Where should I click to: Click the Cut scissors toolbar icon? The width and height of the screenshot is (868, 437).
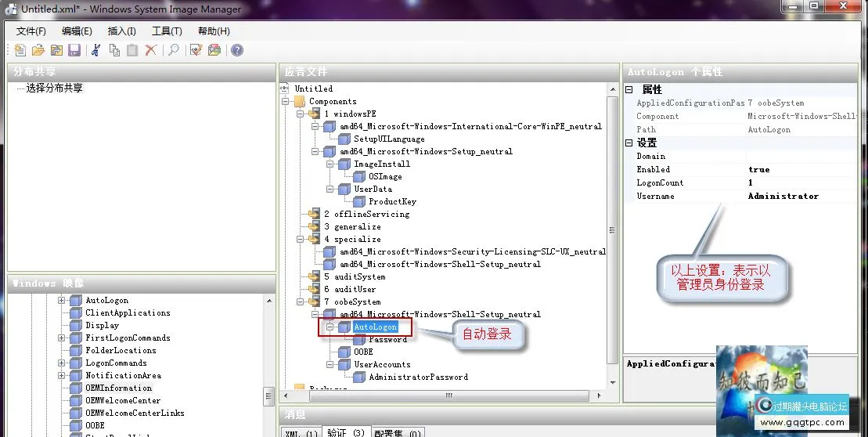[95, 50]
